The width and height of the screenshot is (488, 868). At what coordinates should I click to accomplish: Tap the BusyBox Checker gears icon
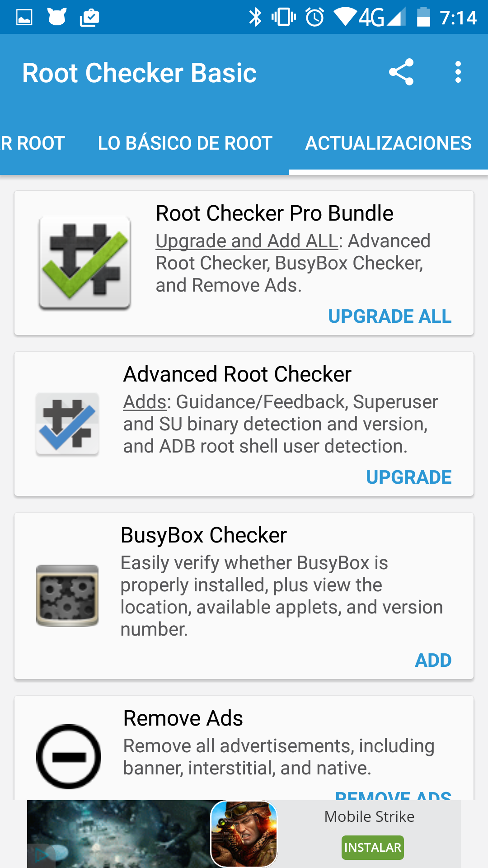(x=68, y=595)
